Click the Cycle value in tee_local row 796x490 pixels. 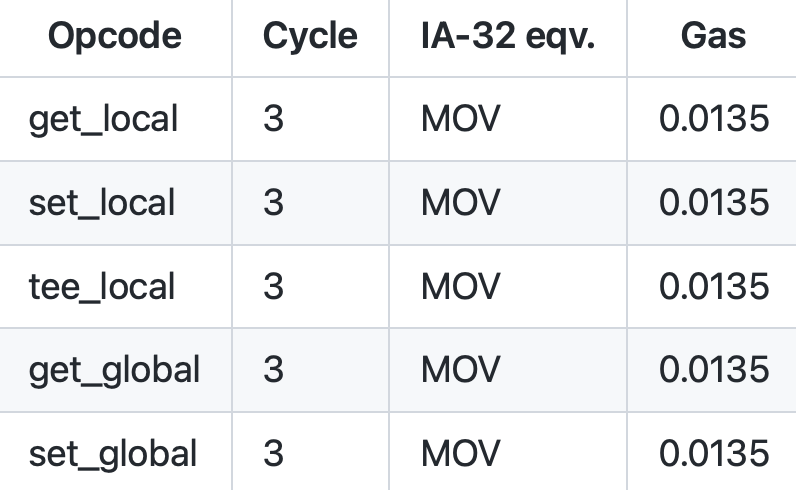tap(274, 286)
